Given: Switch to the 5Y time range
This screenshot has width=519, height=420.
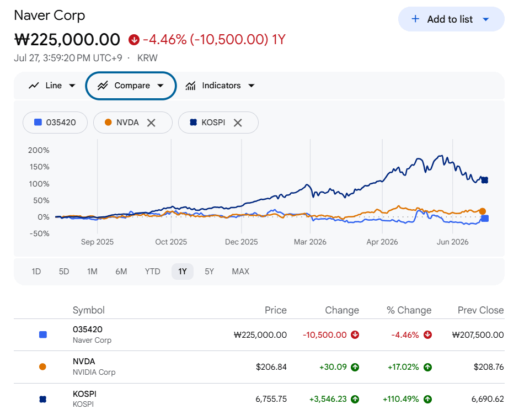Looking at the screenshot, I should click(209, 272).
